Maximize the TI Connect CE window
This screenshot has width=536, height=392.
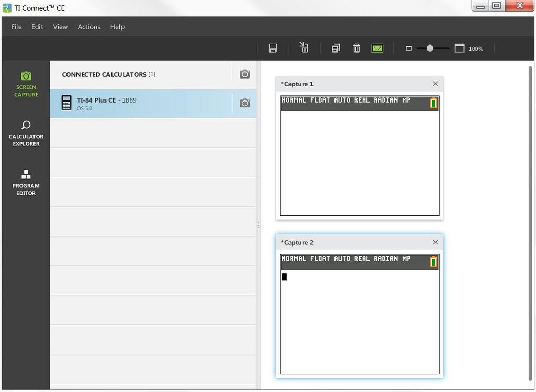pos(497,6)
